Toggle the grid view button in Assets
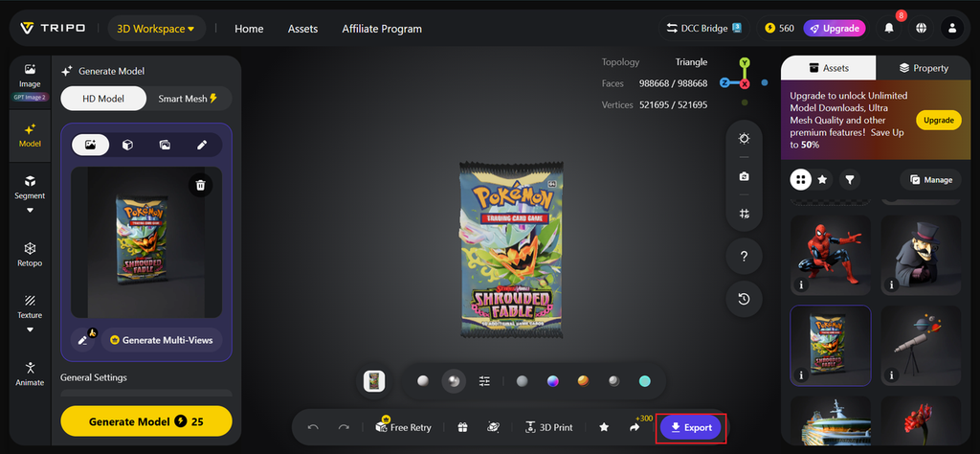This screenshot has width=980, height=454. click(x=801, y=179)
